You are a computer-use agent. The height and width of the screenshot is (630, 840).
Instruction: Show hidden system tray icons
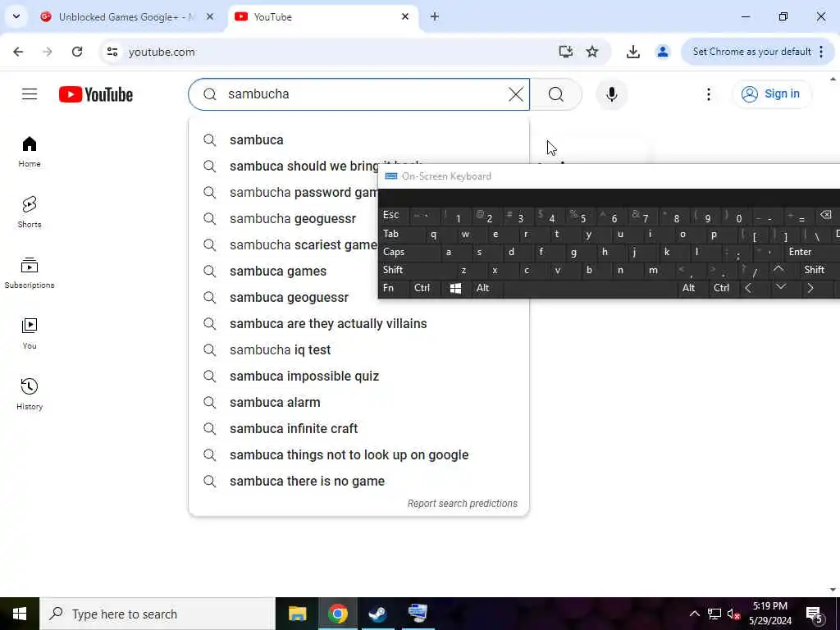(x=694, y=614)
